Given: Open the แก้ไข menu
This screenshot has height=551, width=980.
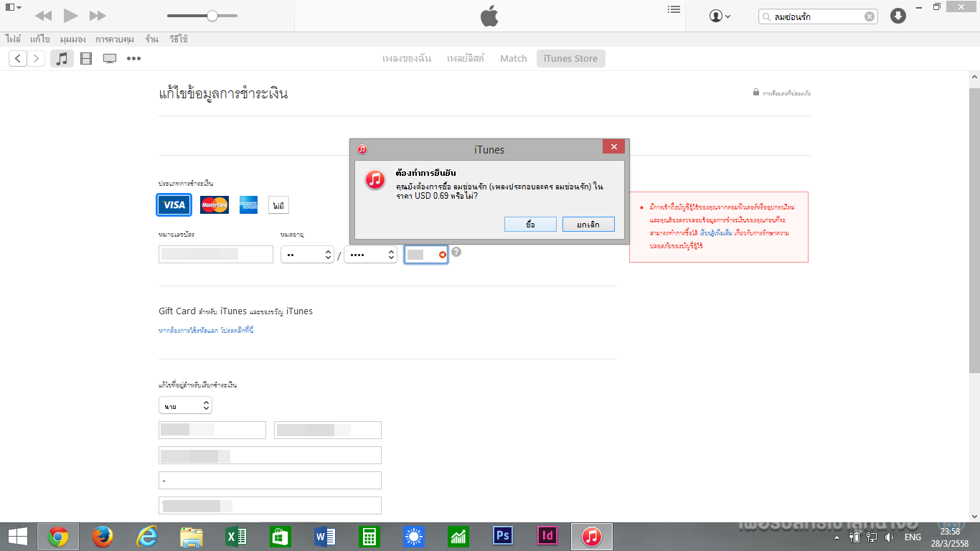Looking at the screenshot, I should (40, 39).
